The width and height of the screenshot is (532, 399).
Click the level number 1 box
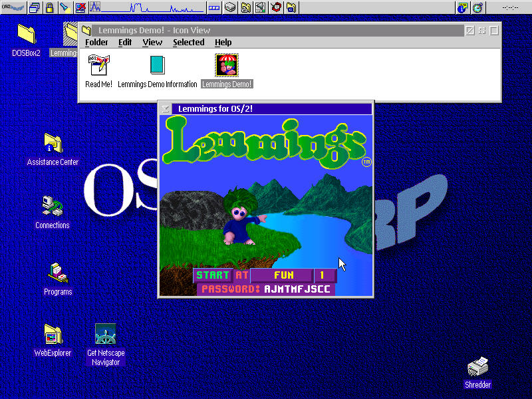click(x=325, y=275)
